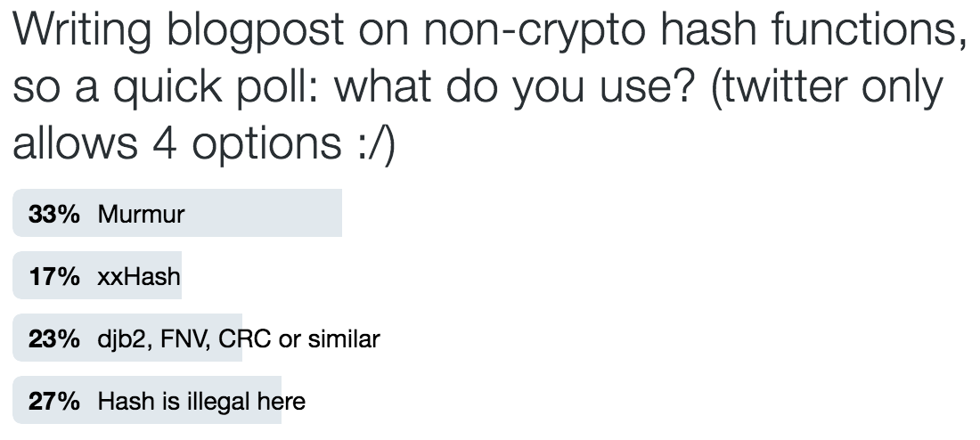Click the 27% result percentage
Viewport: 980px width, 440px height.
(54, 401)
